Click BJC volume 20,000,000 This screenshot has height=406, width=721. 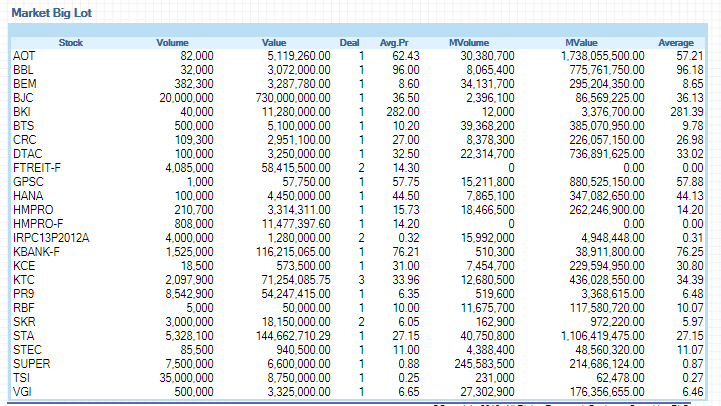(186, 98)
